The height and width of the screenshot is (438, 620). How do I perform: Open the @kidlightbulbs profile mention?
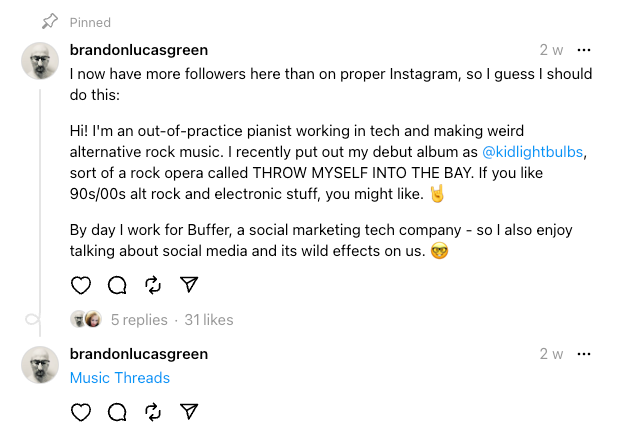(533, 152)
